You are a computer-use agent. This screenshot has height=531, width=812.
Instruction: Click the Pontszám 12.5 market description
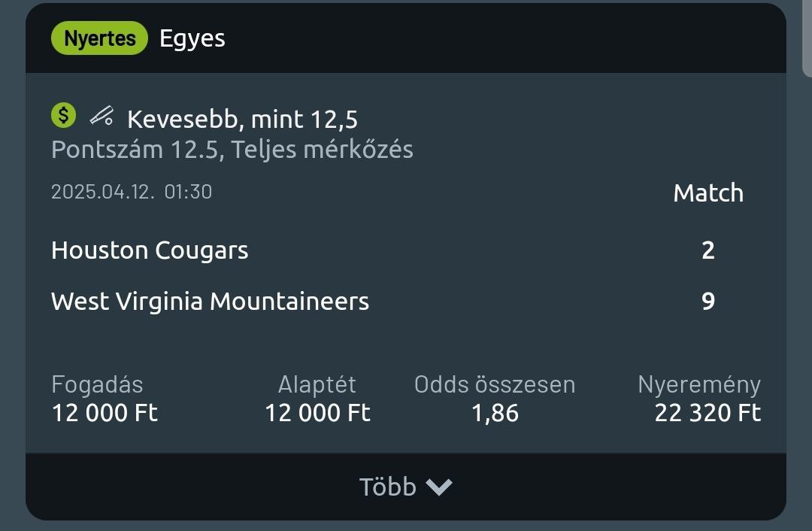coord(232,150)
